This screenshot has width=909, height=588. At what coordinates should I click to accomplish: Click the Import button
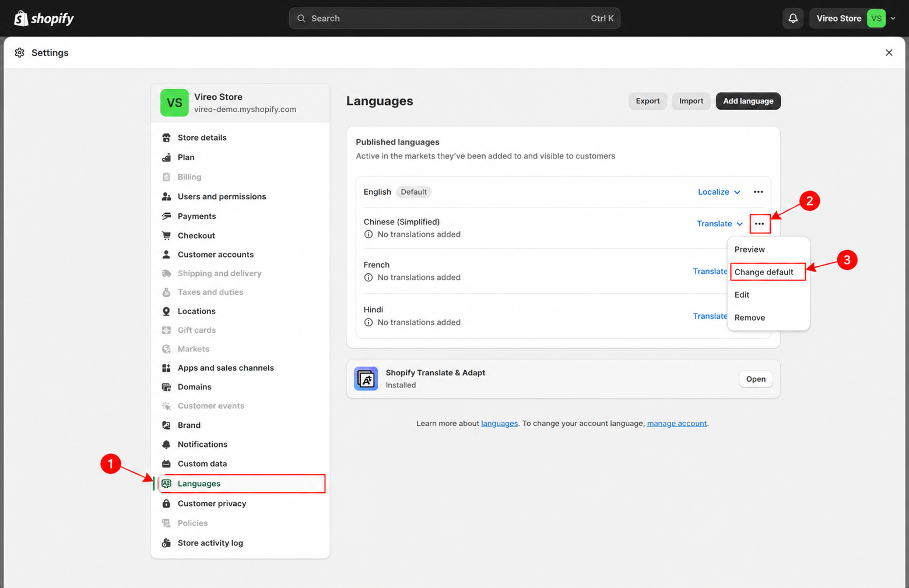click(691, 101)
